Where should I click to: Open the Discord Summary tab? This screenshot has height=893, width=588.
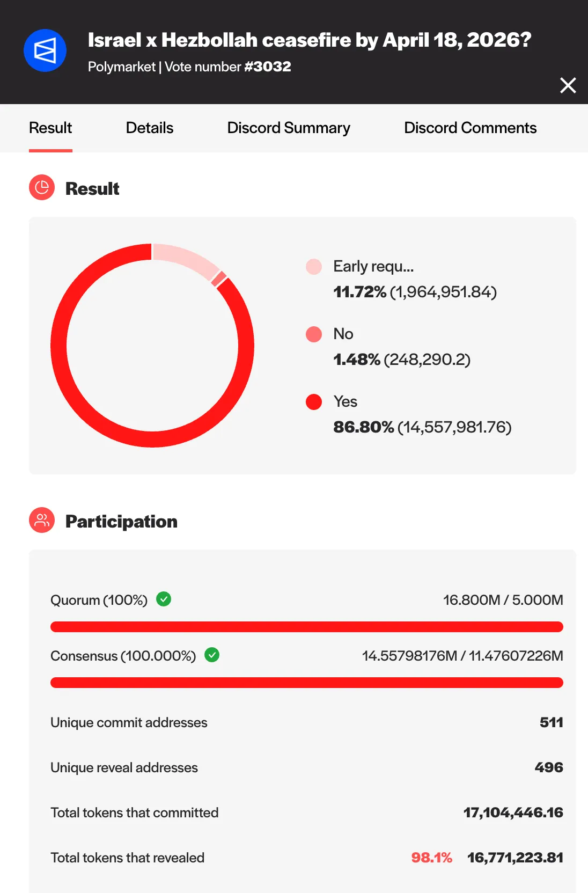[289, 128]
